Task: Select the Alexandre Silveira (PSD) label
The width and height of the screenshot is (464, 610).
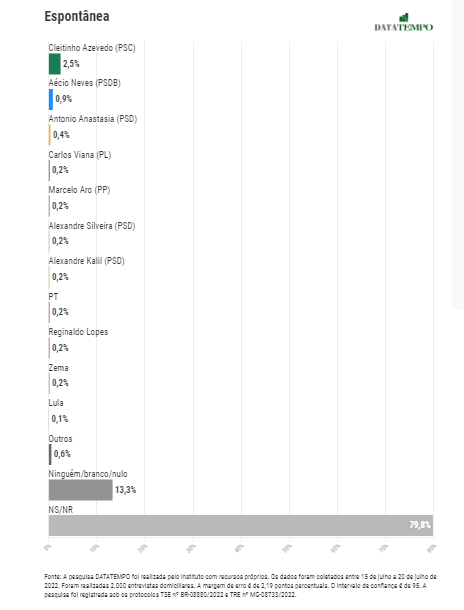Action: click(x=92, y=226)
